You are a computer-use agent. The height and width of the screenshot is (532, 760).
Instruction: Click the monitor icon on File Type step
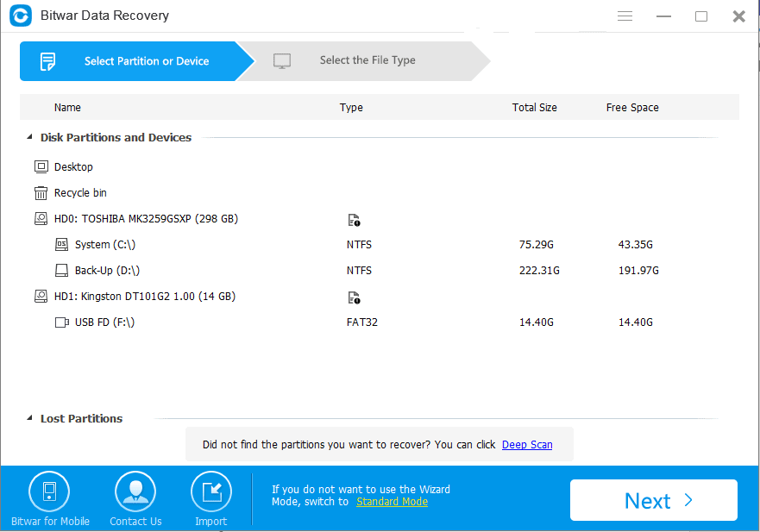pyautogui.click(x=282, y=61)
